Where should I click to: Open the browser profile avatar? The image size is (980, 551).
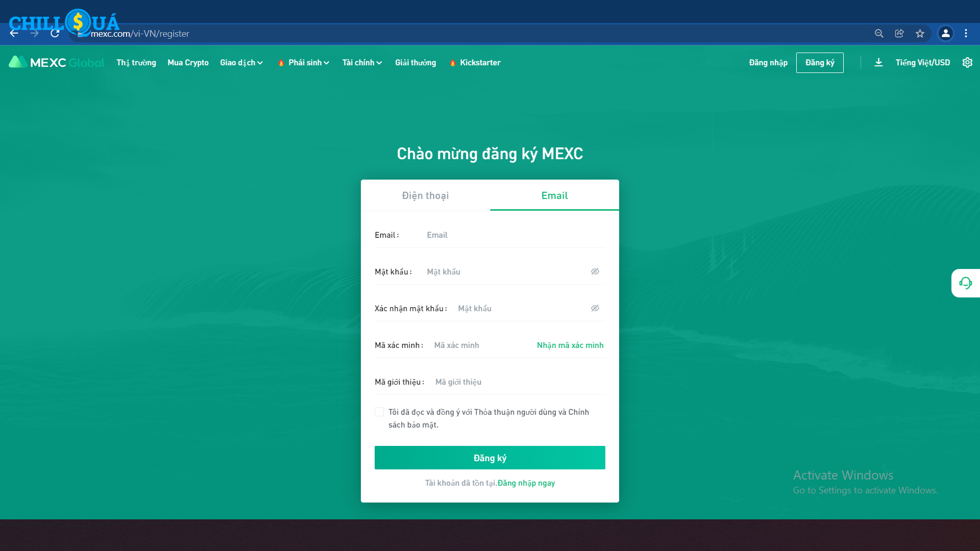(945, 33)
